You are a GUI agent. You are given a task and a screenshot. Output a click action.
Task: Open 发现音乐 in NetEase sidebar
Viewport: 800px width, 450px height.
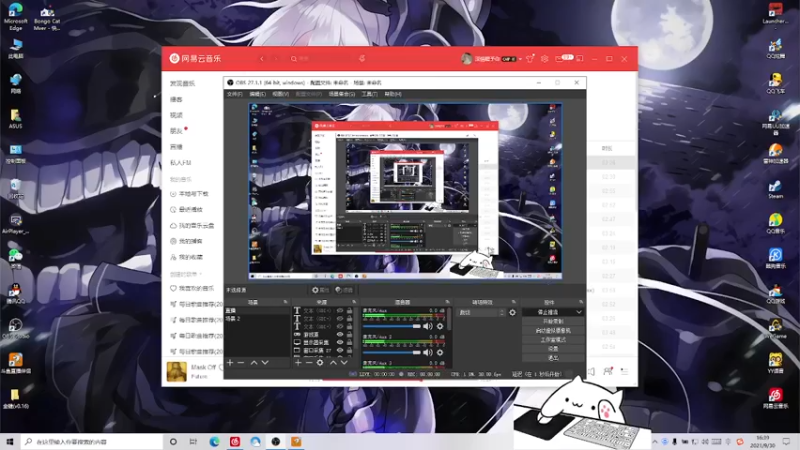(x=182, y=83)
